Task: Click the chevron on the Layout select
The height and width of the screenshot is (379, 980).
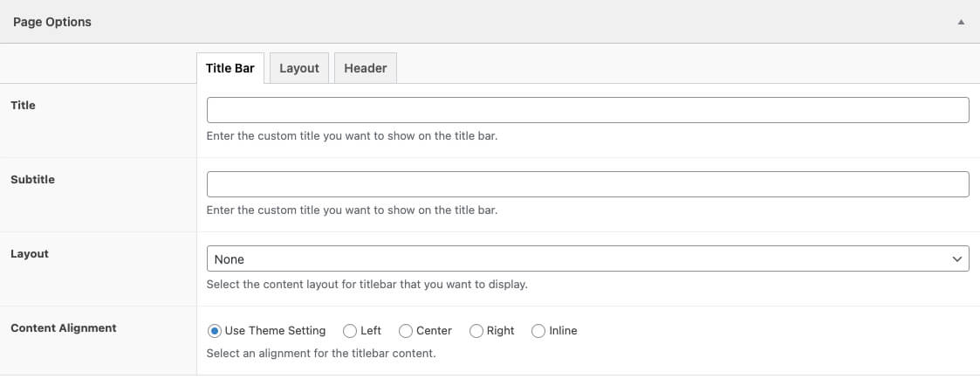Action: click(957, 259)
